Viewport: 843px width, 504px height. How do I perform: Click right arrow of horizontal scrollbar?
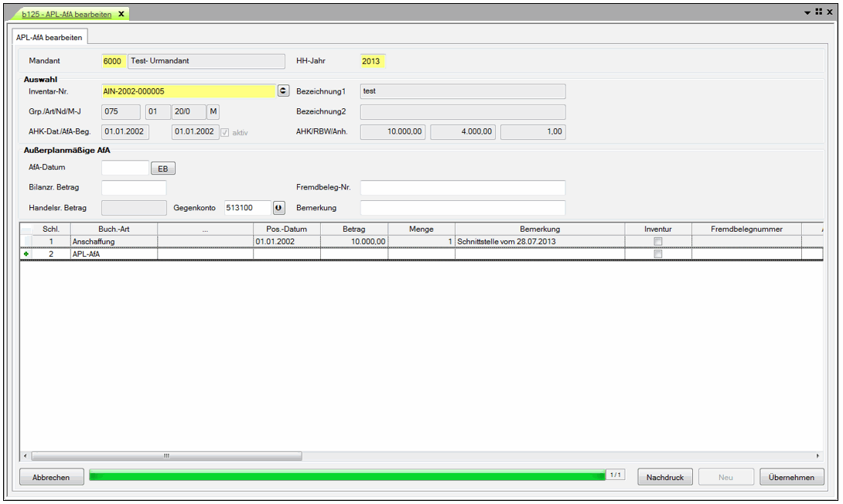coord(818,456)
